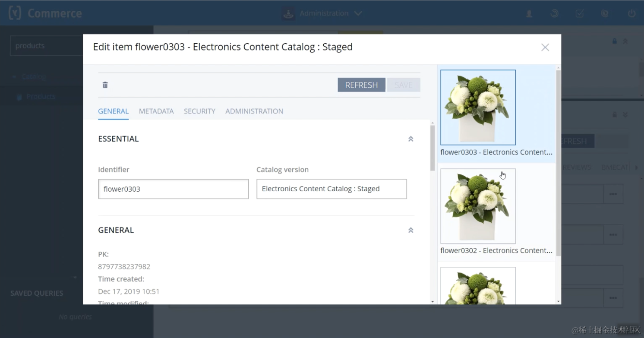Viewport: 644px width, 338px height.
Task: Click the thumbnail list scroll-up arrow
Action: (558, 68)
